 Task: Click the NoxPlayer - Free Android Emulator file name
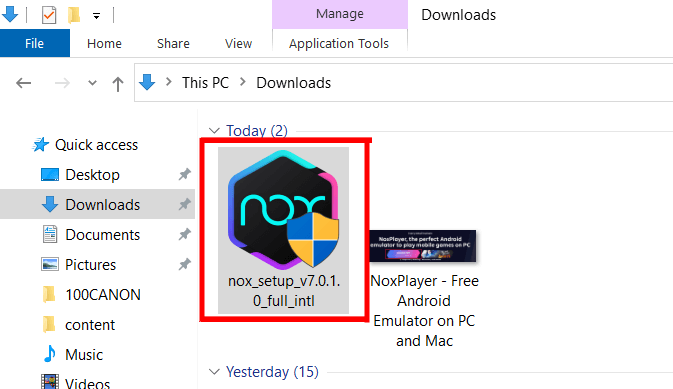tap(424, 311)
